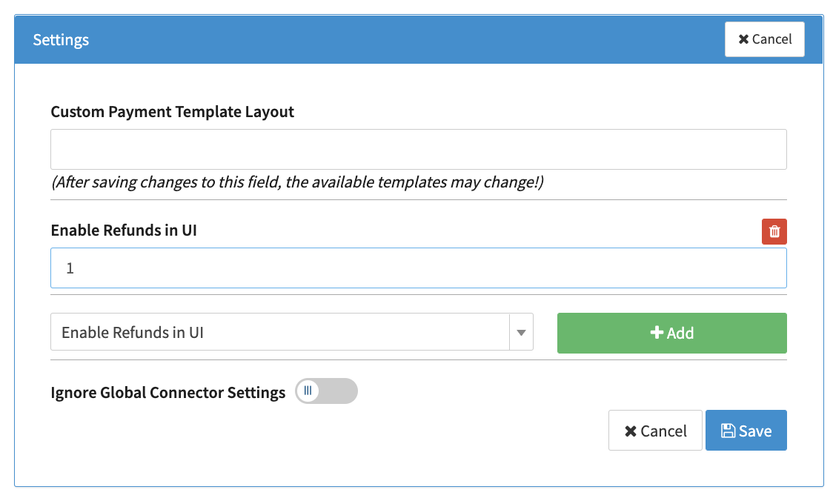The image size is (833, 504).
Task: Click the striped knob of the toggle switch
Action: (308, 391)
